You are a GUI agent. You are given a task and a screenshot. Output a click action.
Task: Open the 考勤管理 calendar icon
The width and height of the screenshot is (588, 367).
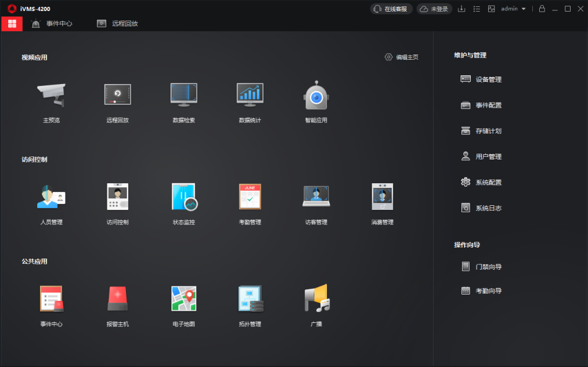point(250,197)
